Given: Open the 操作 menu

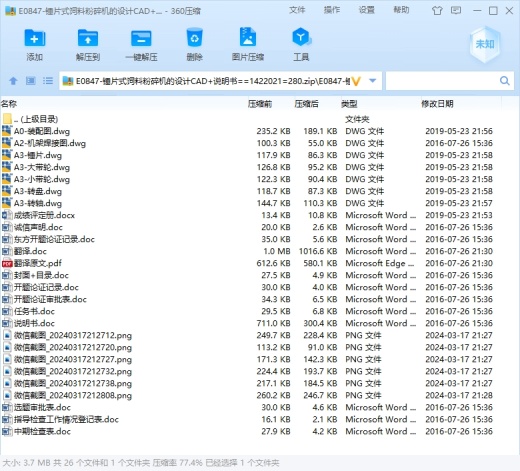Looking at the screenshot, I should tap(332, 10).
